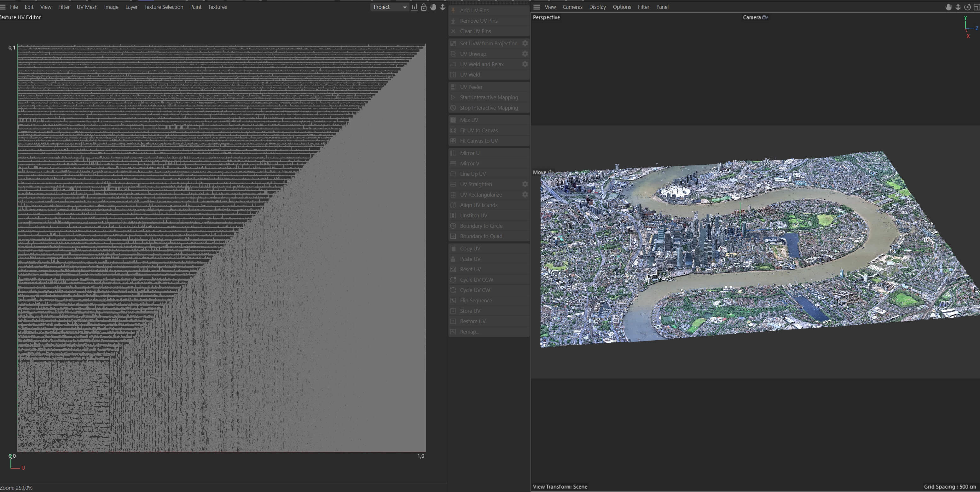
Task: Open the UV editor hamburger menu
Action: [x=3, y=7]
